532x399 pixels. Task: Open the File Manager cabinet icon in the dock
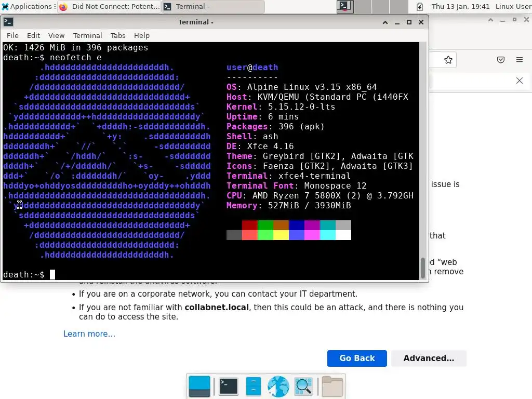tap(254, 387)
